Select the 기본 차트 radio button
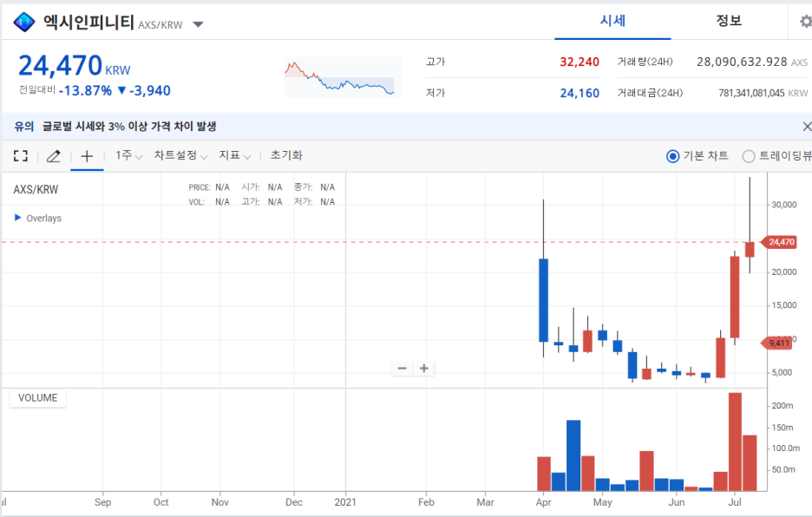The width and height of the screenshot is (812, 517). tap(672, 156)
